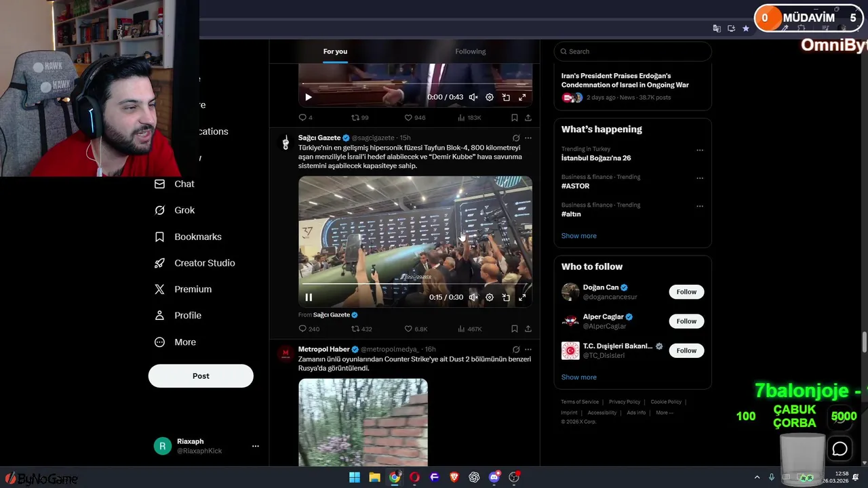Open Grok explain icon on Sağcı Gazete post
868x488 pixels.
tap(516, 138)
